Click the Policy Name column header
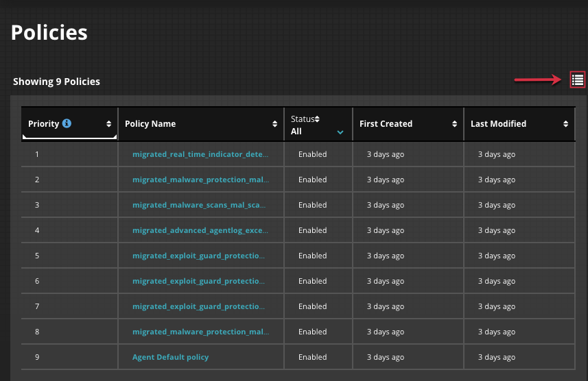Screen dimensions: 588x381 201,124
